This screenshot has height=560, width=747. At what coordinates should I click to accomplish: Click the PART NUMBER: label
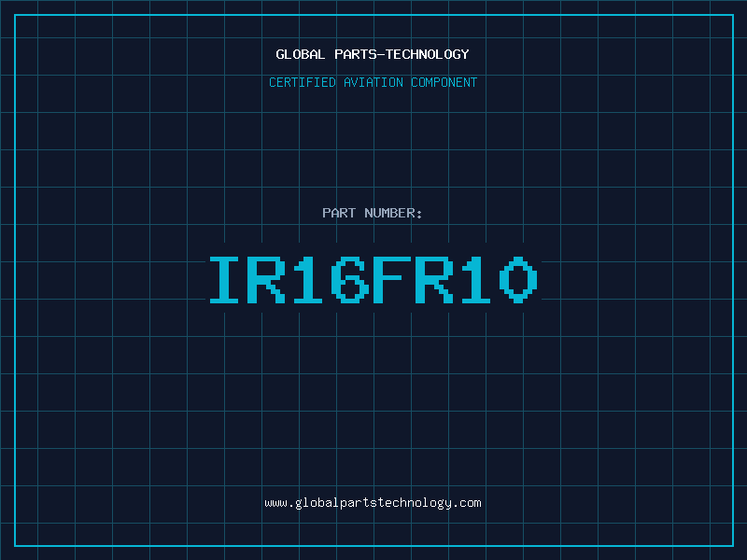click(x=373, y=213)
